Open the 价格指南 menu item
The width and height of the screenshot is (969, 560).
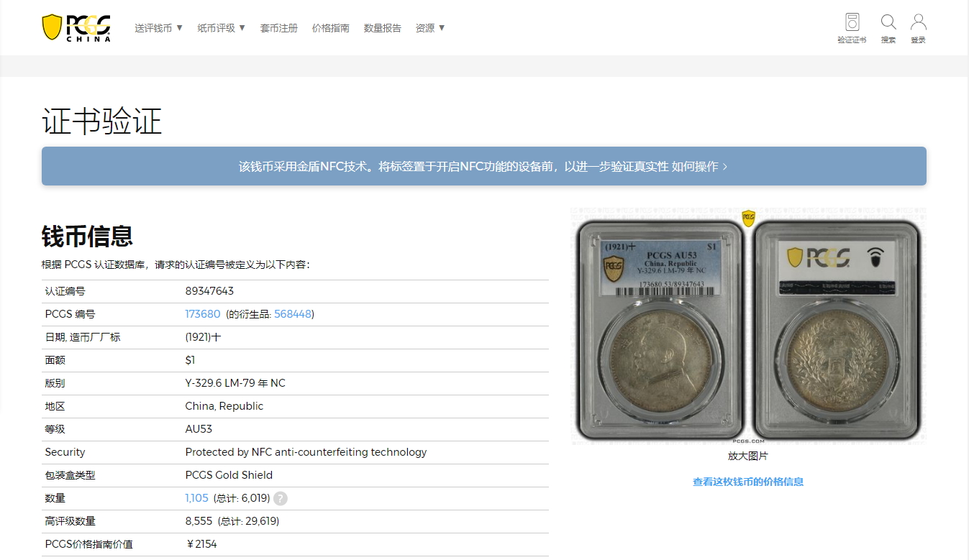330,28
